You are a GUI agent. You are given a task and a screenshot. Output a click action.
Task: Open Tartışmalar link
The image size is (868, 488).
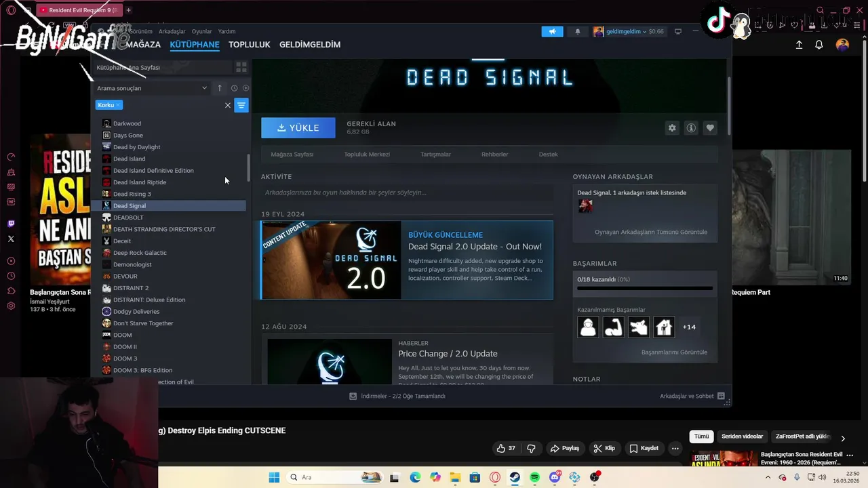click(x=435, y=154)
